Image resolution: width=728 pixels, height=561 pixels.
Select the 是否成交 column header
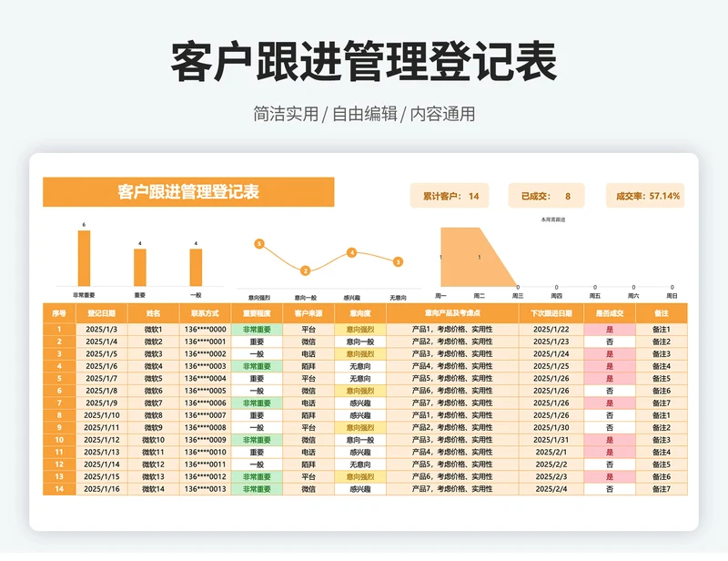pos(610,313)
